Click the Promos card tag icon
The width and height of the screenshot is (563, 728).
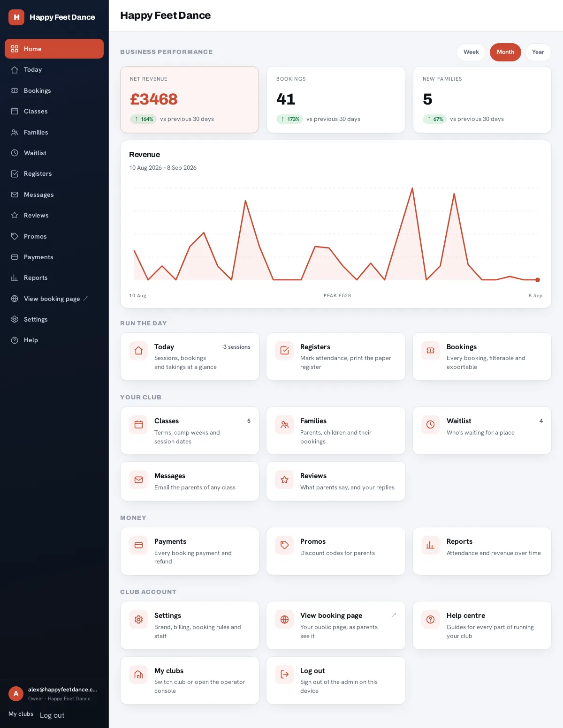click(284, 545)
